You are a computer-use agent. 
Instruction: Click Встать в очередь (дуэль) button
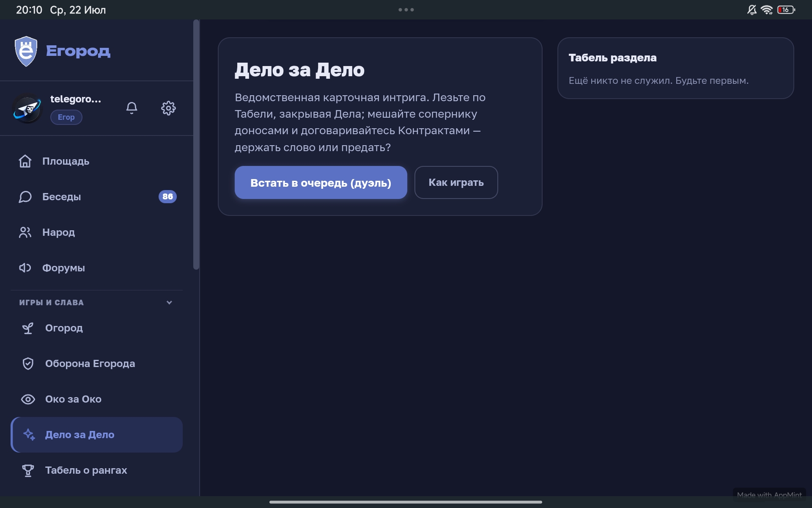click(321, 182)
